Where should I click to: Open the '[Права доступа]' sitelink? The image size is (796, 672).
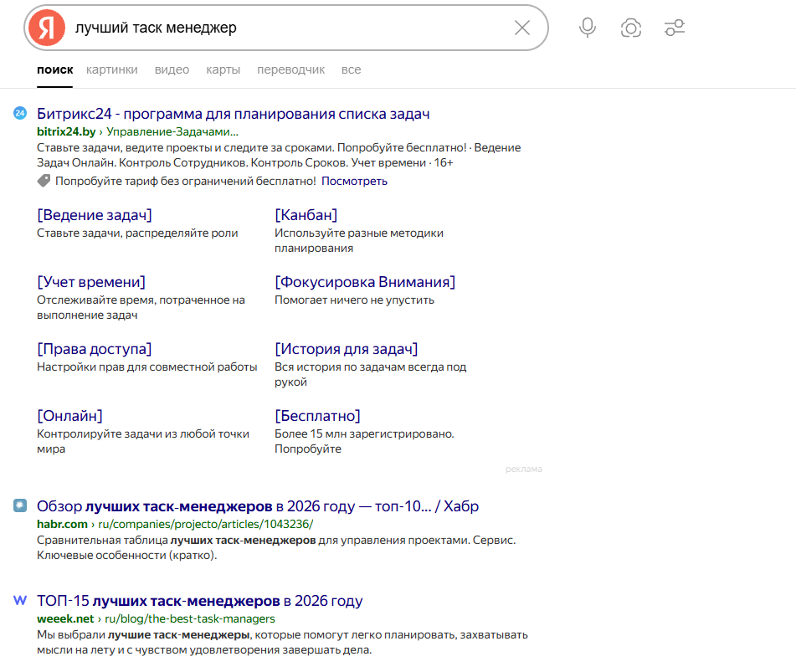pyautogui.click(x=94, y=349)
